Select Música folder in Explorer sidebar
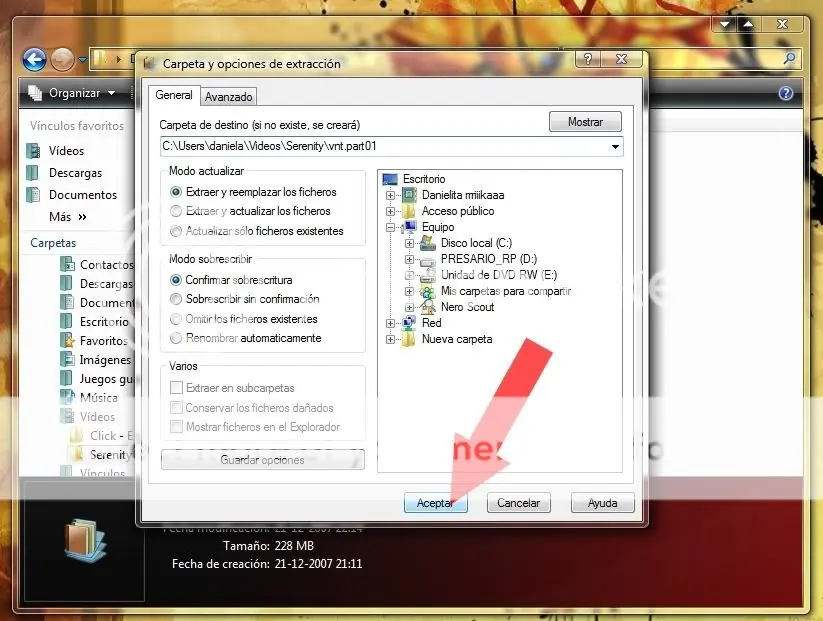823x621 pixels. pyautogui.click(x=89, y=397)
